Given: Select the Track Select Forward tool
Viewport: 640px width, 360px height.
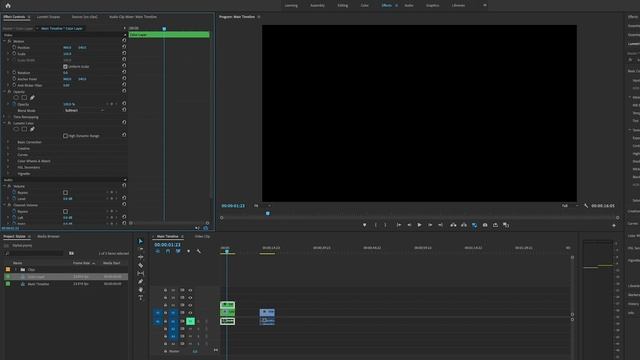Looking at the screenshot, I should 141,249.
